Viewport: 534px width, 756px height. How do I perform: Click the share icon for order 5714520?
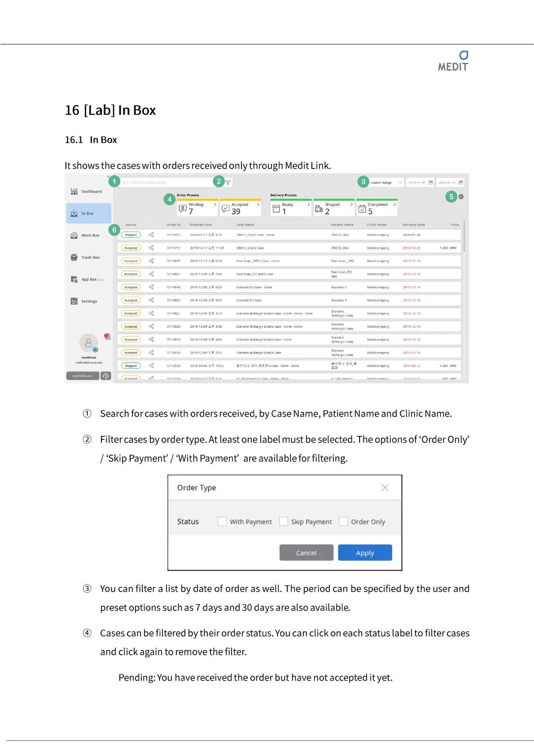[151, 326]
